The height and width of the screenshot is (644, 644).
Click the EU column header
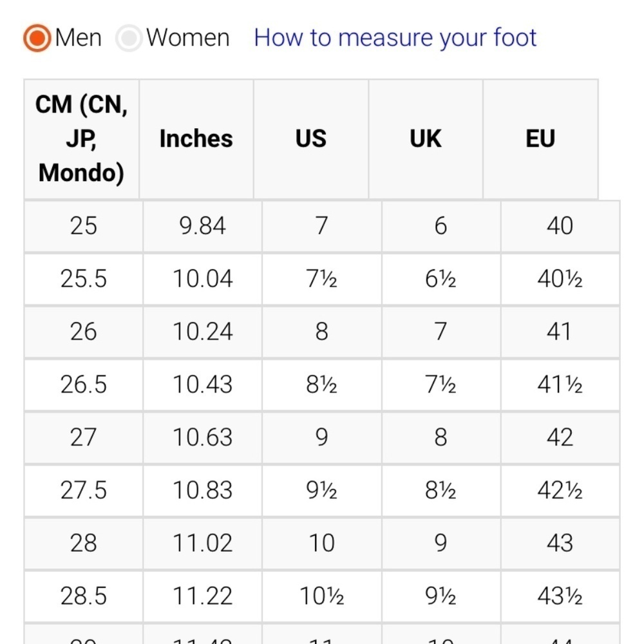(540, 139)
